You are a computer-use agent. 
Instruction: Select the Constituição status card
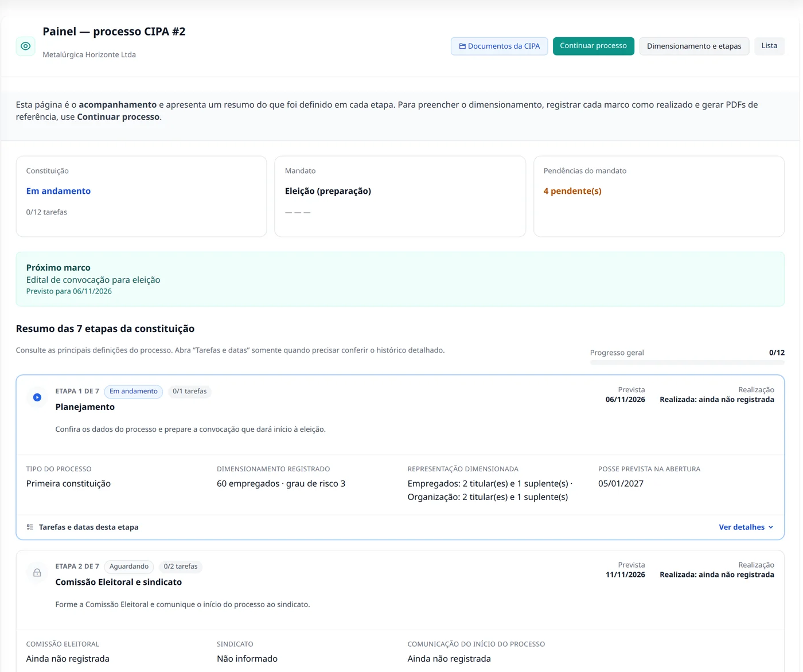(x=141, y=197)
